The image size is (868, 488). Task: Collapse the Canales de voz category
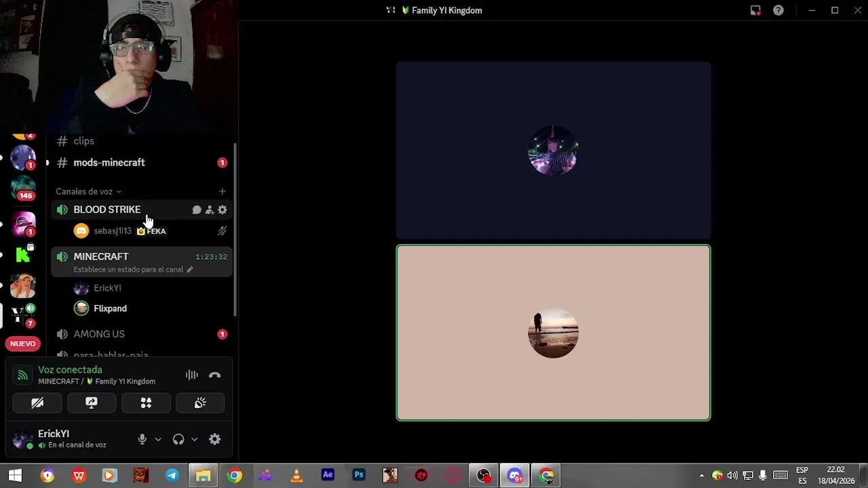(88, 191)
